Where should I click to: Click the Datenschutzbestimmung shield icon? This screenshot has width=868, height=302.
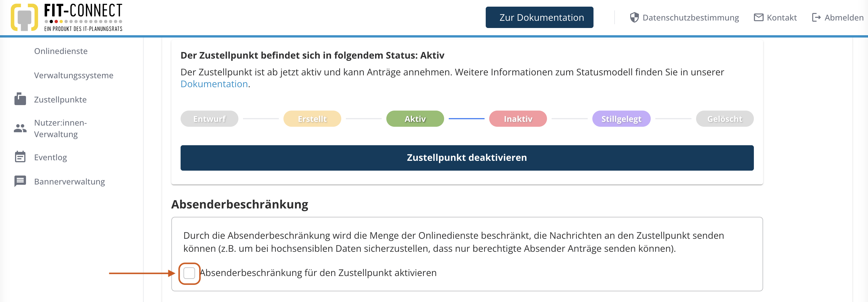click(x=635, y=17)
